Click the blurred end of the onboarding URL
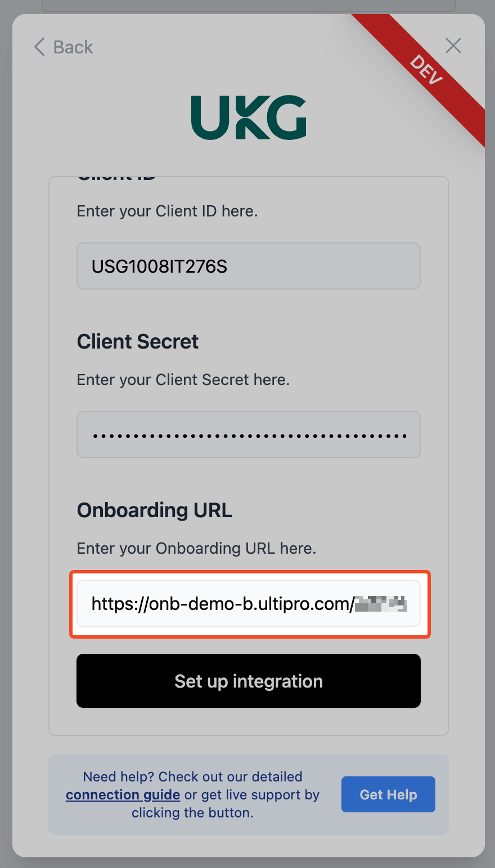Viewport: 495px width, 868px height. click(381, 604)
